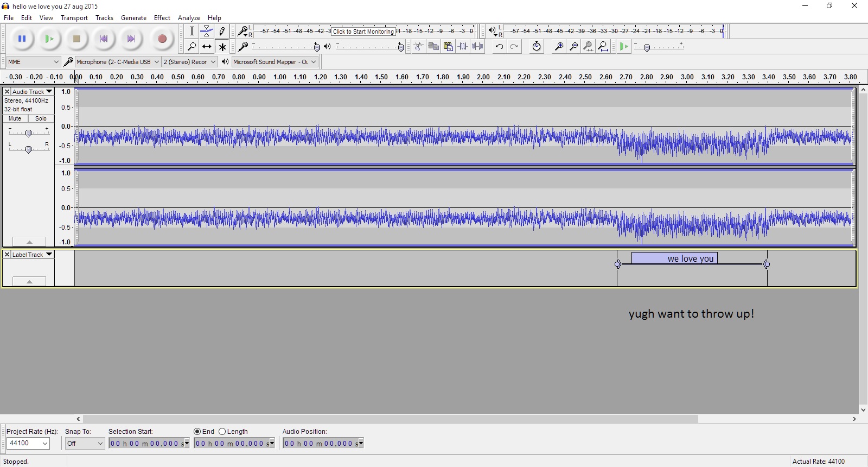868x467 pixels.
Task: Expand the Snap To dropdown
Action: (x=85, y=444)
